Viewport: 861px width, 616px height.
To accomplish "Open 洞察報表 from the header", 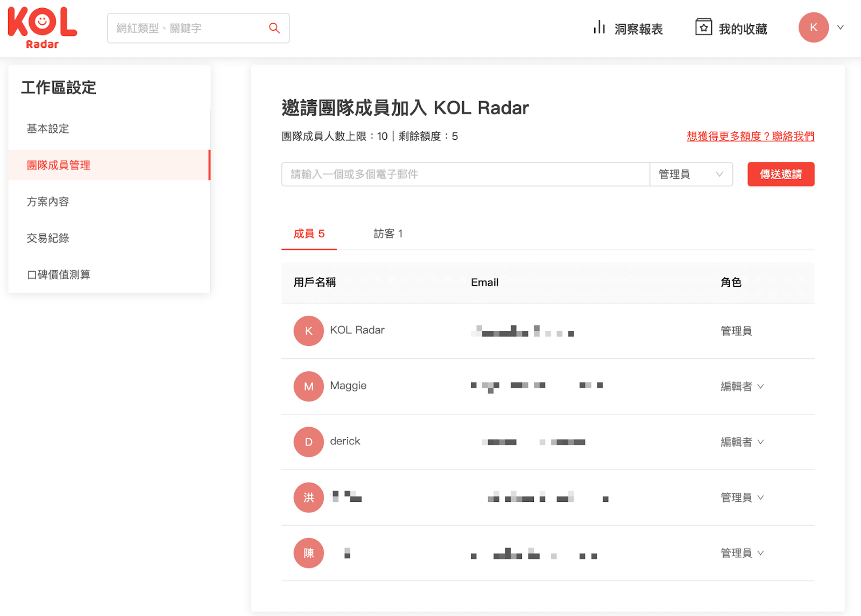I will click(x=628, y=29).
